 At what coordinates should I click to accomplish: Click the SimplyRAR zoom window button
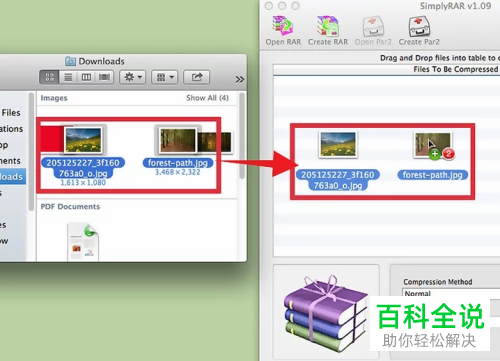point(295,6)
